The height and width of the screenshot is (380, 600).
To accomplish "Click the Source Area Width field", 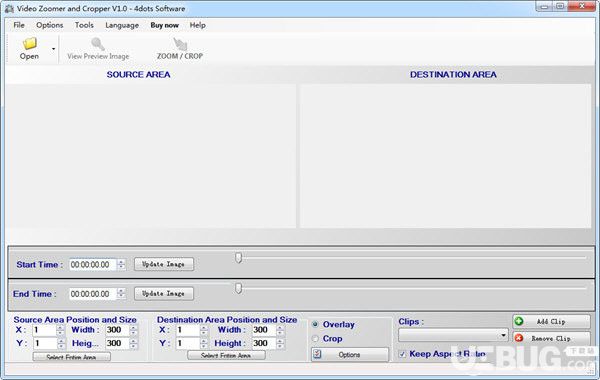I will click(x=117, y=330).
